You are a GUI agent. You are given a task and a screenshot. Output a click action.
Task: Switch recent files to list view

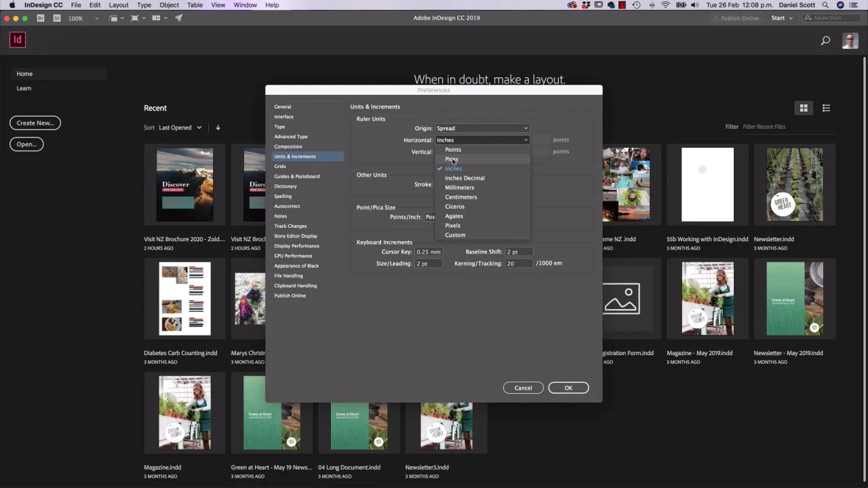click(826, 108)
